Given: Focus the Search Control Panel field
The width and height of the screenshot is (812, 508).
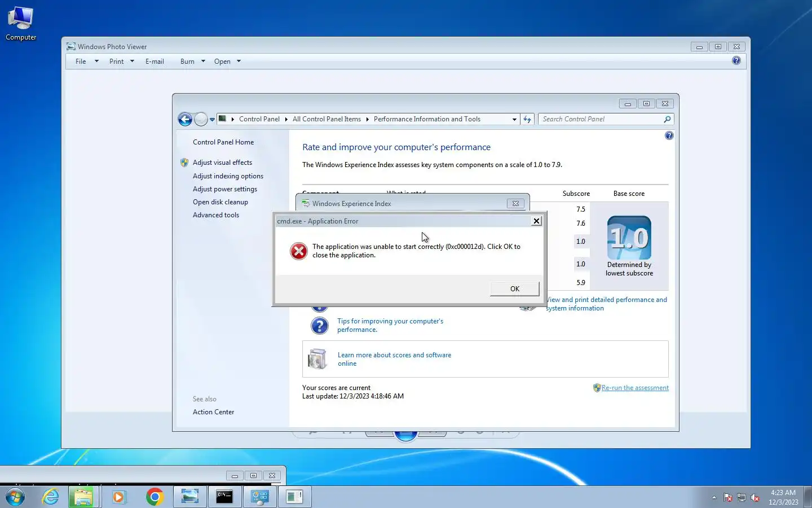Looking at the screenshot, I should pos(601,119).
